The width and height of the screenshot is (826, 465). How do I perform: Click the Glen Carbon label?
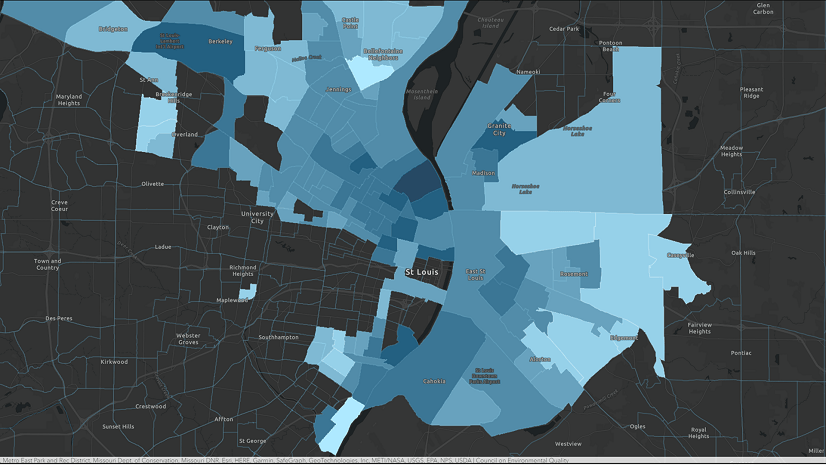(x=763, y=8)
